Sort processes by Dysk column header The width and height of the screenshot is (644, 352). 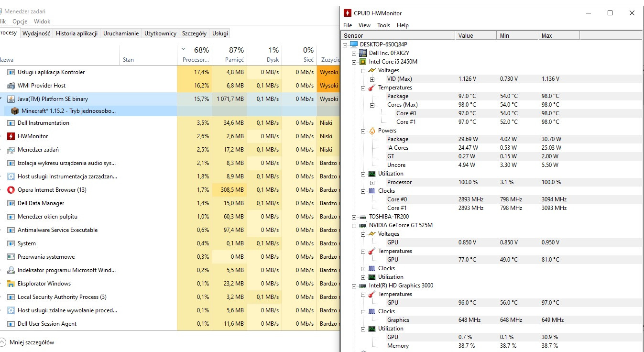(x=265, y=55)
